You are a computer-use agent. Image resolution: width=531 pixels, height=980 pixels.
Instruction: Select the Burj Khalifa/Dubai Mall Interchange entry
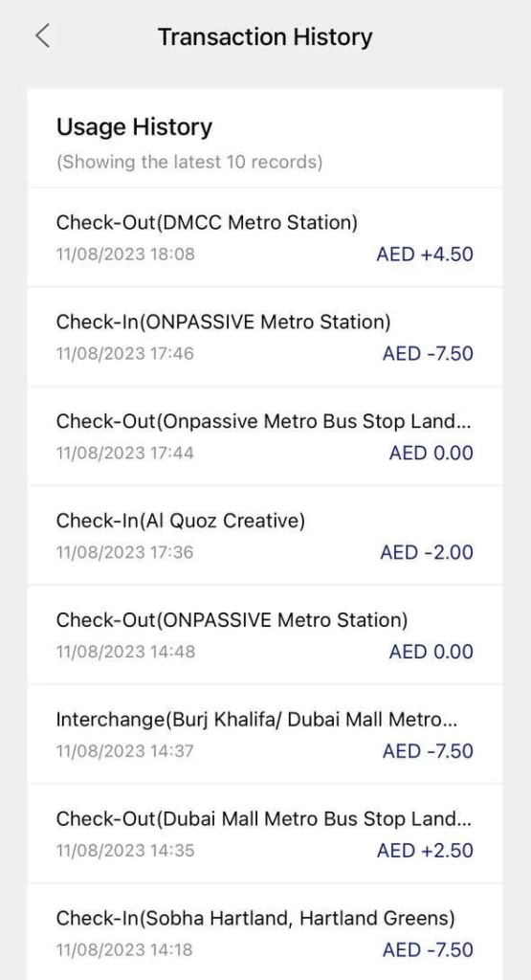click(265, 734)
